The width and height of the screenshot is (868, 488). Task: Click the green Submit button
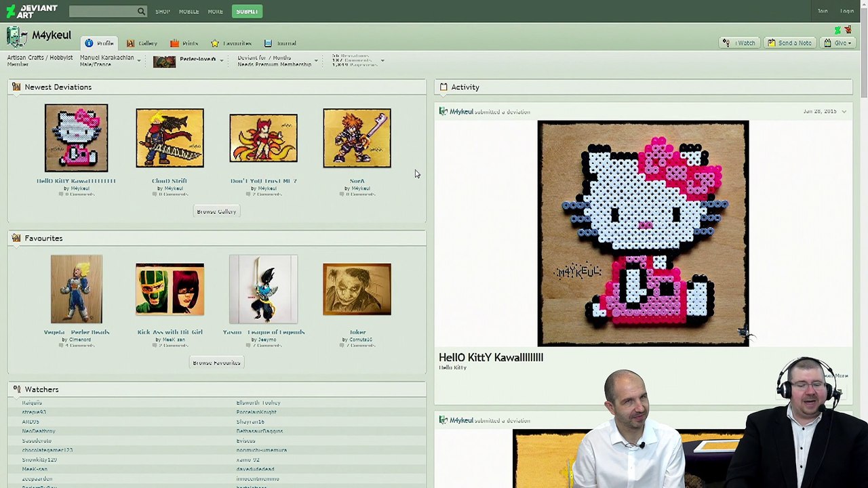coord(246,12)
